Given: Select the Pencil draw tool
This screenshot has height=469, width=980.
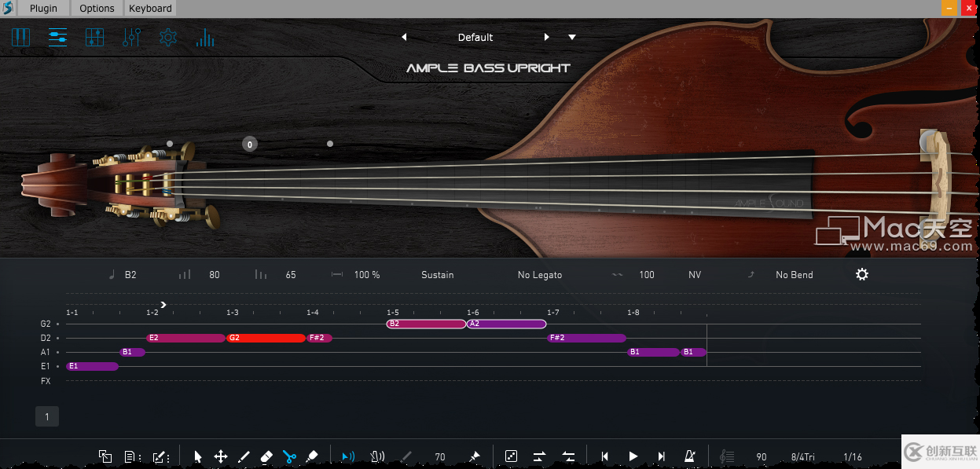Looking at the screenshot, I should tap(244, 456).
